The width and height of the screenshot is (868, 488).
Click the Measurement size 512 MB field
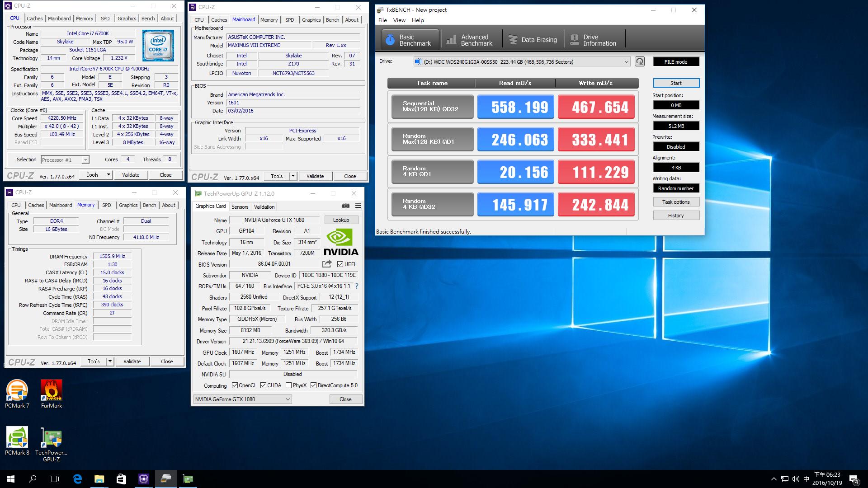(676, 126)
